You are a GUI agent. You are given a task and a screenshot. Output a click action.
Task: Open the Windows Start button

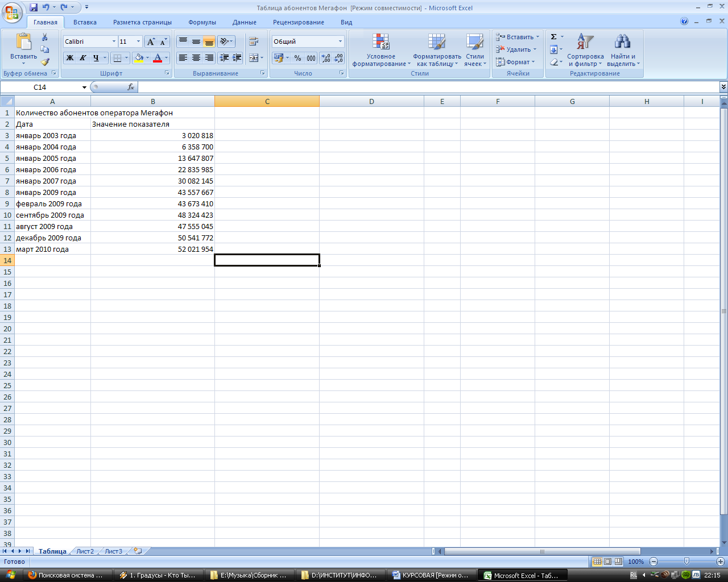(10, 575)
